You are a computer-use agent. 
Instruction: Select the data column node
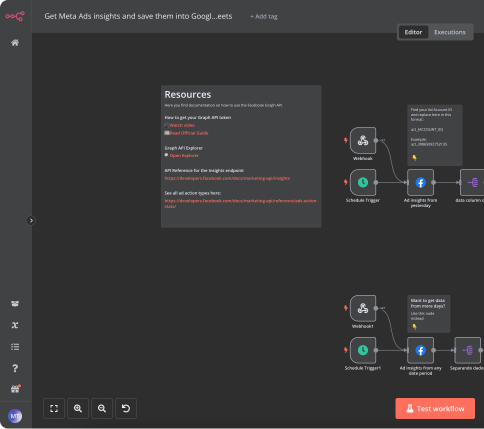[472, 182]
